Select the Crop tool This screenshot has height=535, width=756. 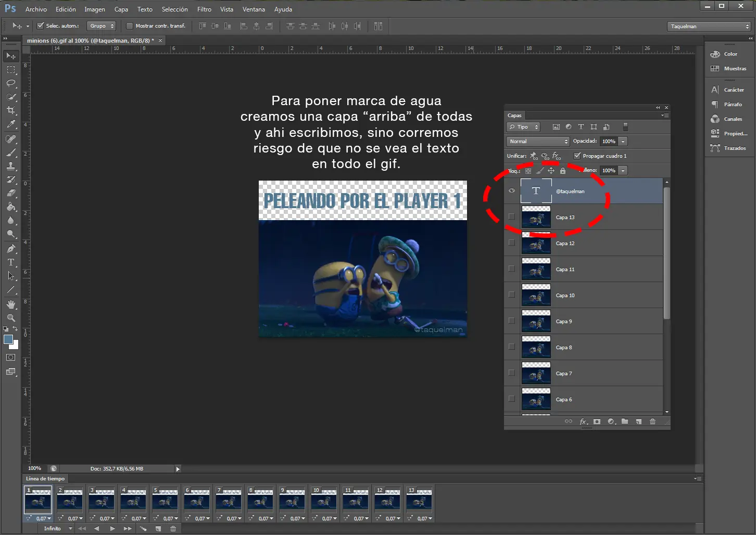[x=11, y=110]
